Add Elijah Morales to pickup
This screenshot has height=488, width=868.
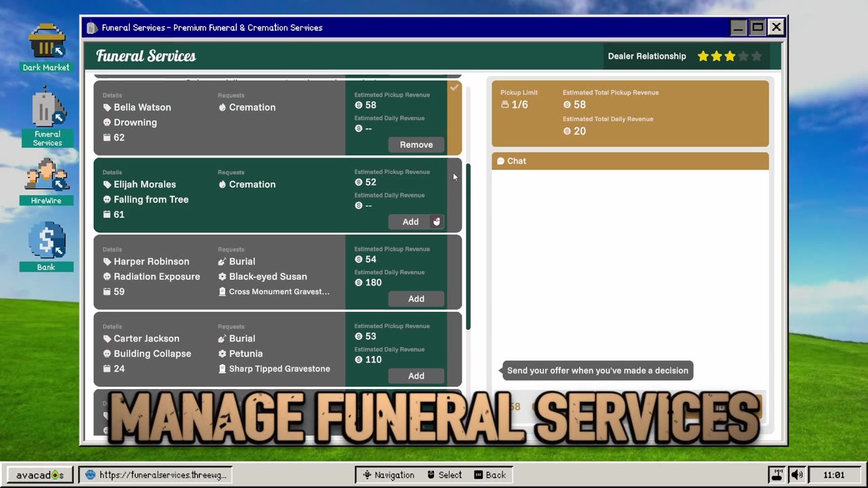[x=411, y=222]
